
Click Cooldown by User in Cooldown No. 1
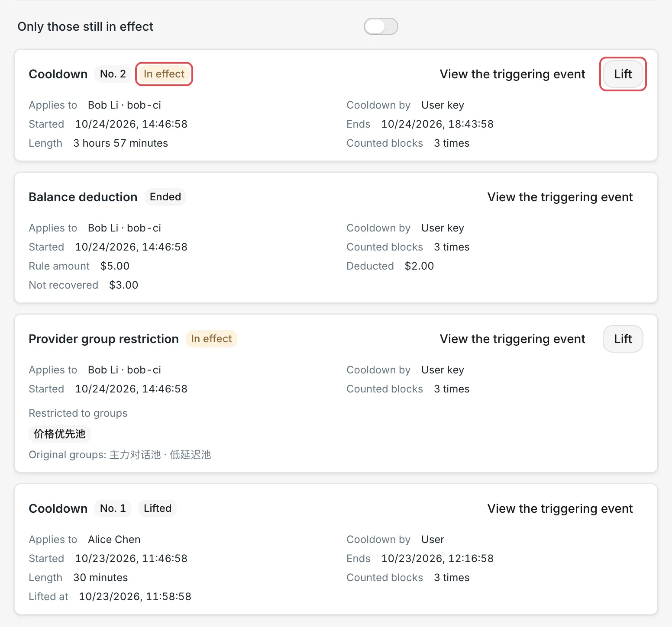(433, 540)
